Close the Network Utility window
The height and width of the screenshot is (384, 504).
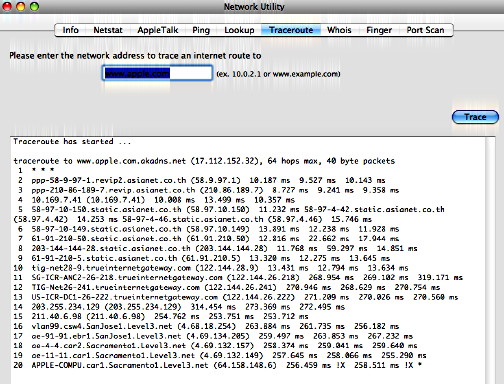click(x=7, y=6)
